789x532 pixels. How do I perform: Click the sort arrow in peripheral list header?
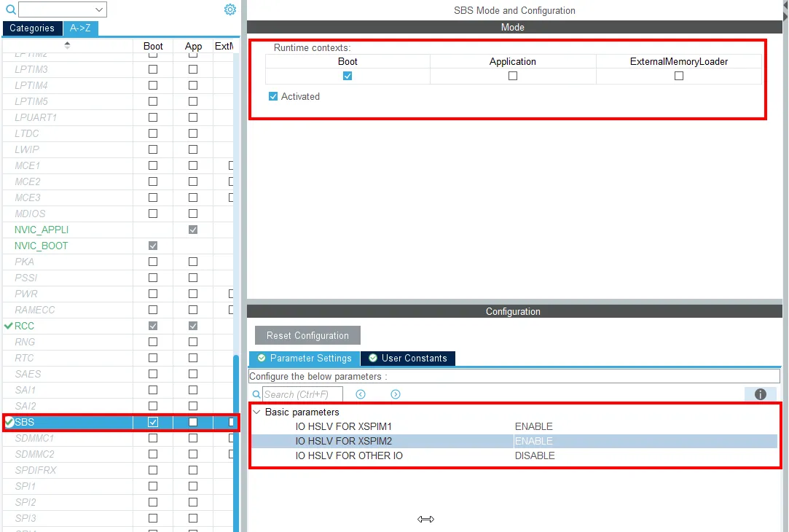67,45
